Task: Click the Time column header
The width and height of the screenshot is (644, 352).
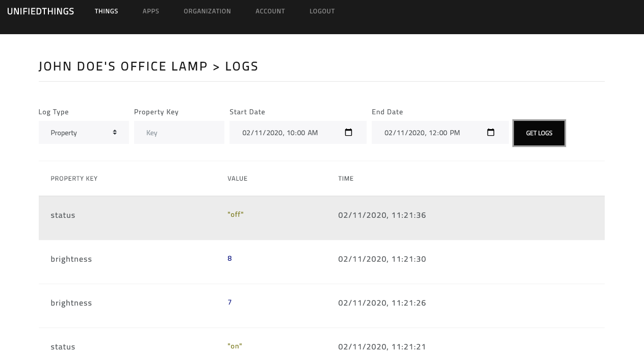Action: coord(346,179)
